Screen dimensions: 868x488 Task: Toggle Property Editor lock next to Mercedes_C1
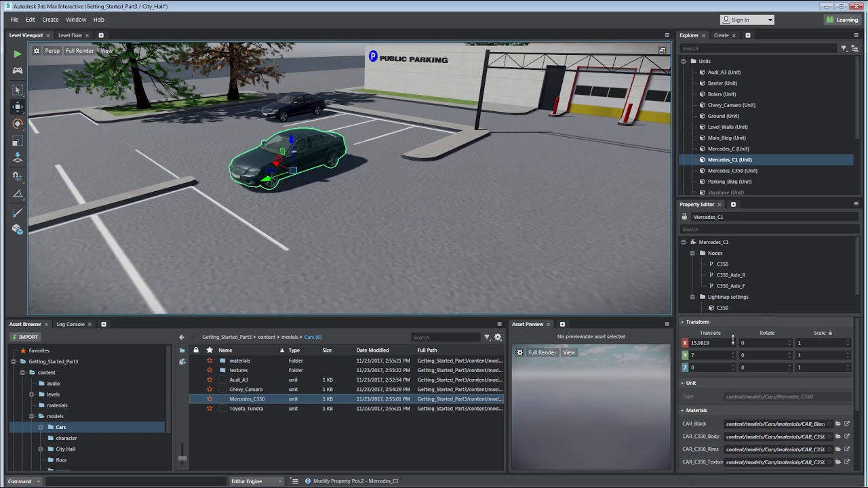click(x=684, y=217)
